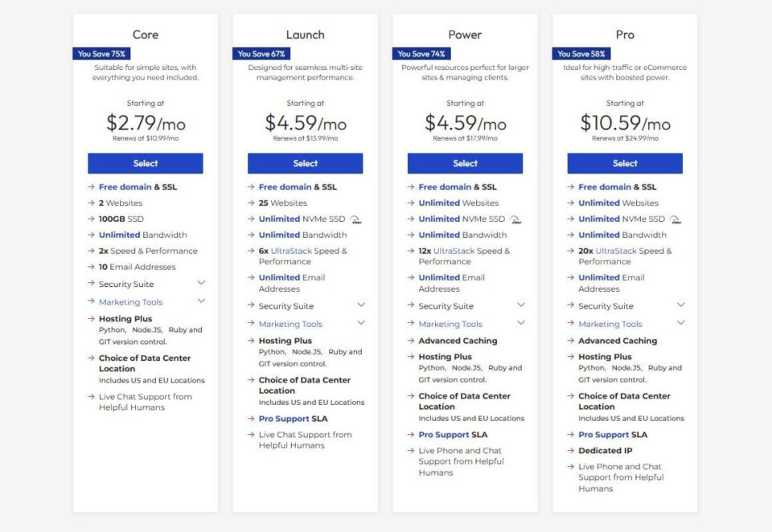Expand Security Suite in the Power plan

[x=521, y=305]
